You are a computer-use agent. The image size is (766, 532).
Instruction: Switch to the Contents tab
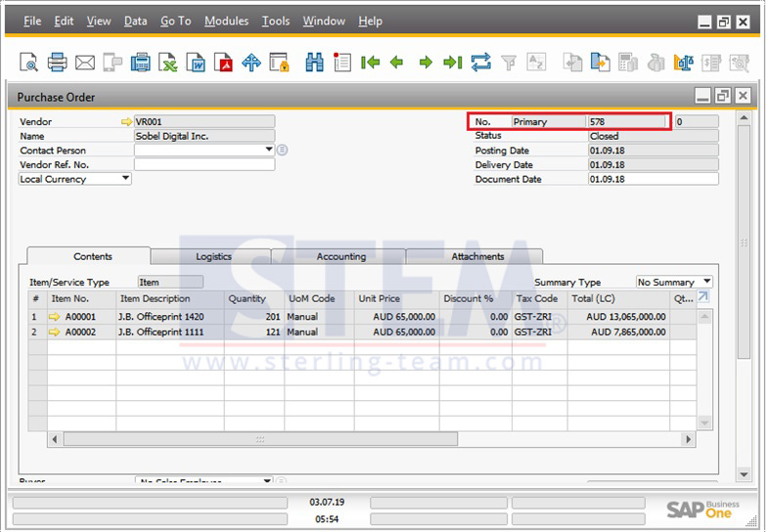[x=89, y=256]
